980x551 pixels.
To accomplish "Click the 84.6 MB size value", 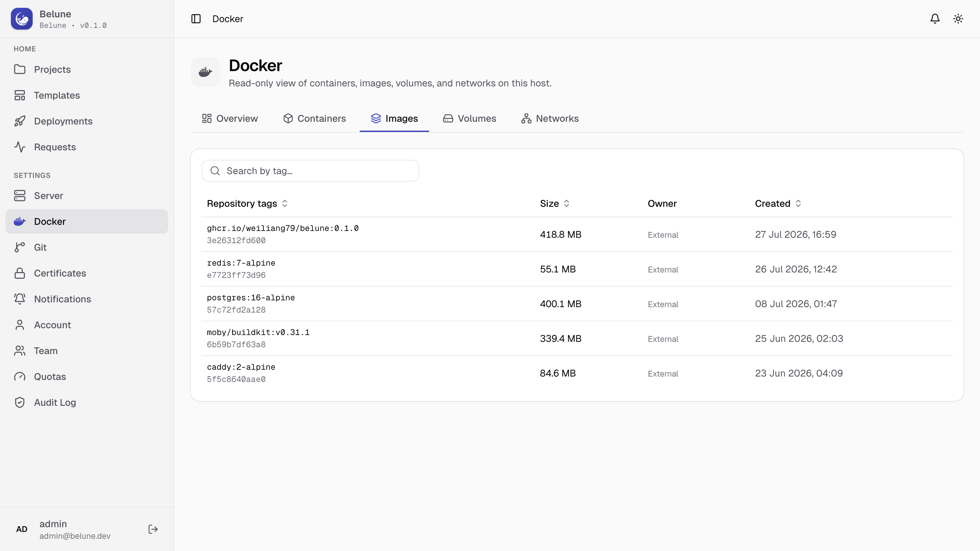I will pyautogui.click(x=558, y=373).
